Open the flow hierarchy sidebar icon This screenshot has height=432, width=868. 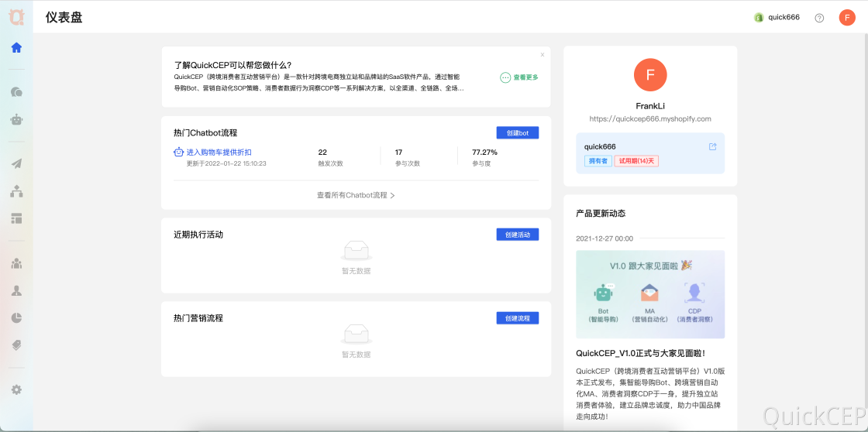tap(16, 191)
